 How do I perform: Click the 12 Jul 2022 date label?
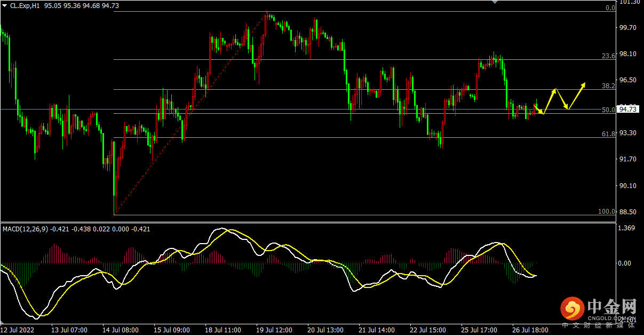tap(18, 330)
